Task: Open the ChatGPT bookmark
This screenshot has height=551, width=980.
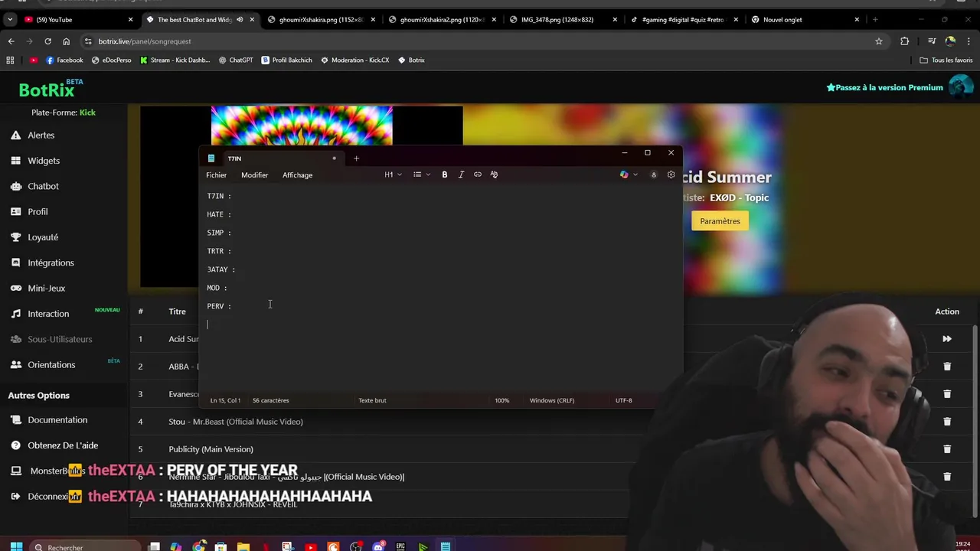Action: point(236,60)
